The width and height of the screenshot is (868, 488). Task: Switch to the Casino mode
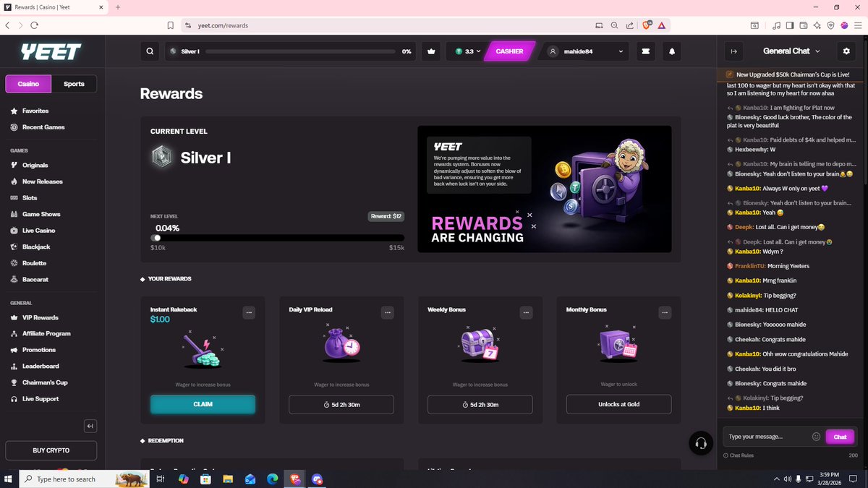pyautogui.click(x=28, y=84)
